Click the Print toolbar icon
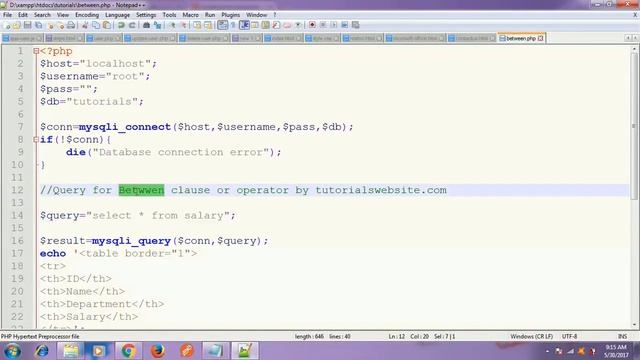The width and height of the screenshot is (640, 360). [x=71, y=25]
